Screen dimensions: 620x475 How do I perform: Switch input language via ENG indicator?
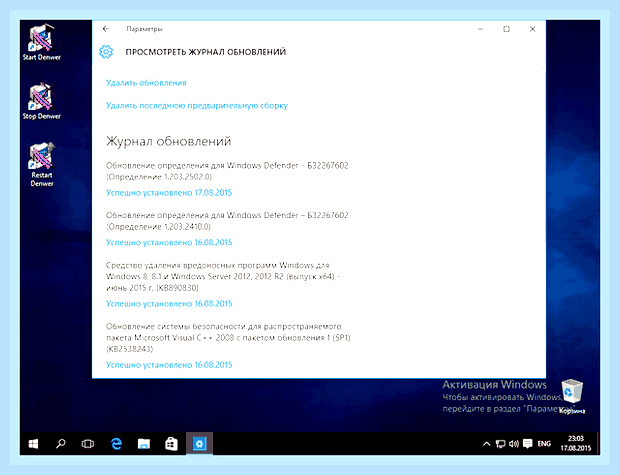click(x=544, y=444)
